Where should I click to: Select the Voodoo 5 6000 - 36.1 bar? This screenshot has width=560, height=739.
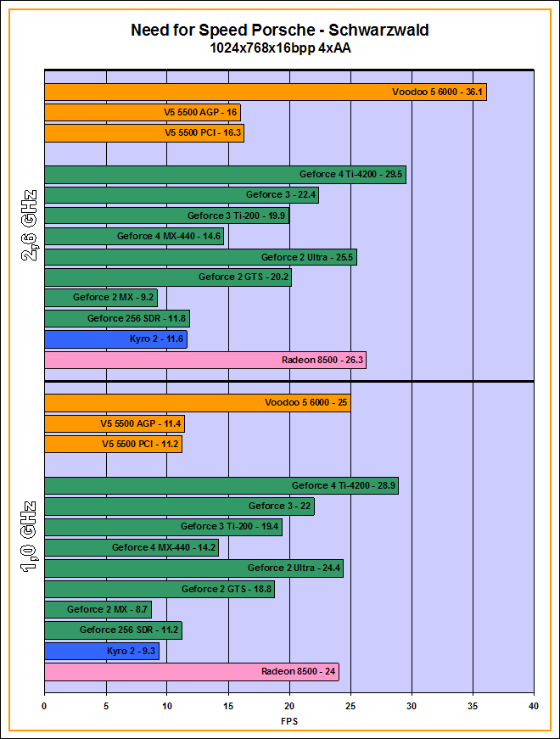(265, 92)
